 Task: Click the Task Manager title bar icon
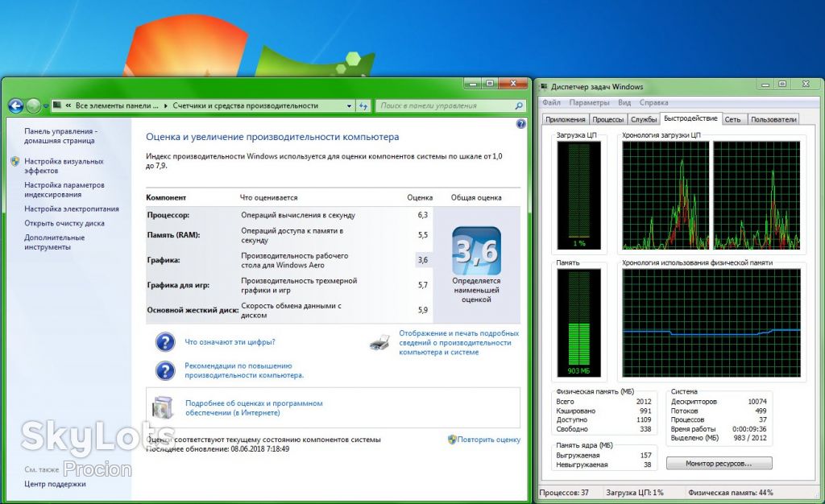point(544,86)
